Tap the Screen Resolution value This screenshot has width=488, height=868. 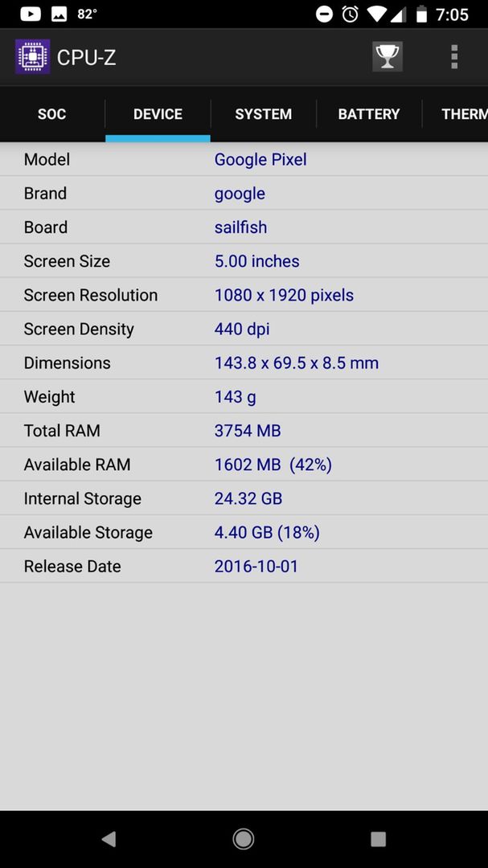(x=284, y=295)
